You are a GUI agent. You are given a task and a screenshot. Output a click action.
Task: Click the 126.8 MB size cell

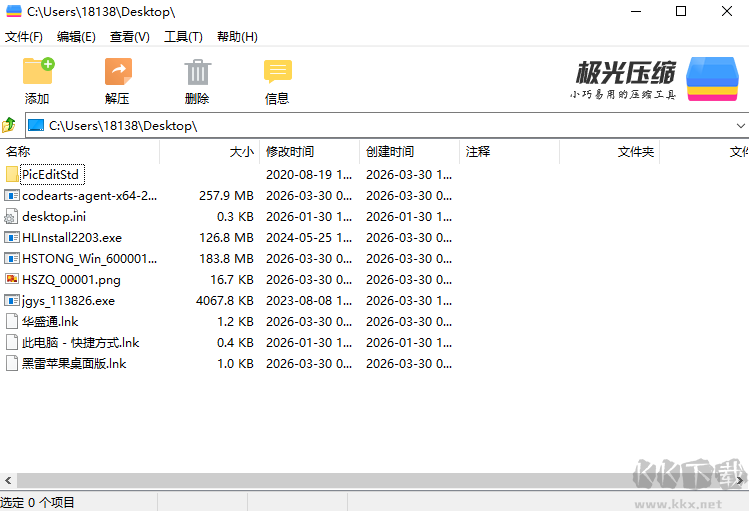click(x=226, y=237)
